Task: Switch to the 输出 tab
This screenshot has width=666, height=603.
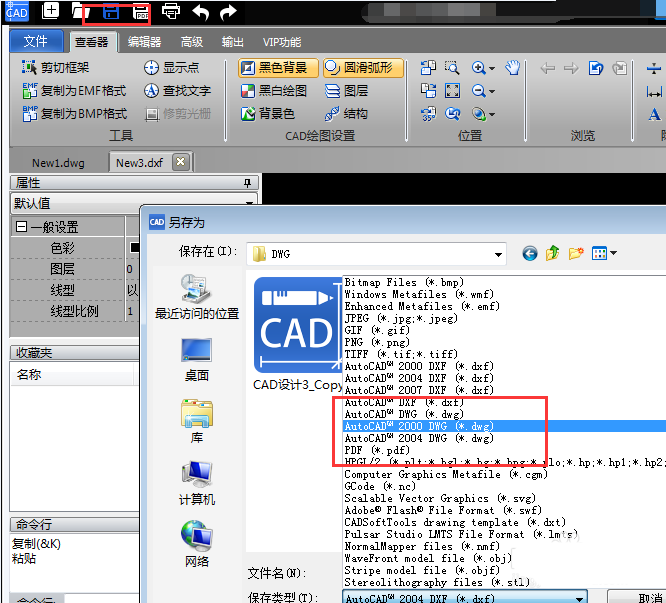Action: [233, 42]
